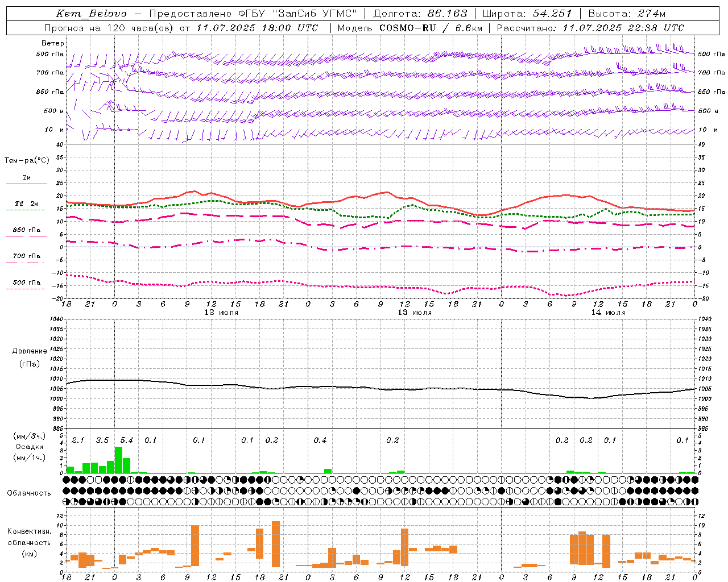Click the 5.4 precipitation amount value
Screen dimensions: 728x582
point(126,440)
